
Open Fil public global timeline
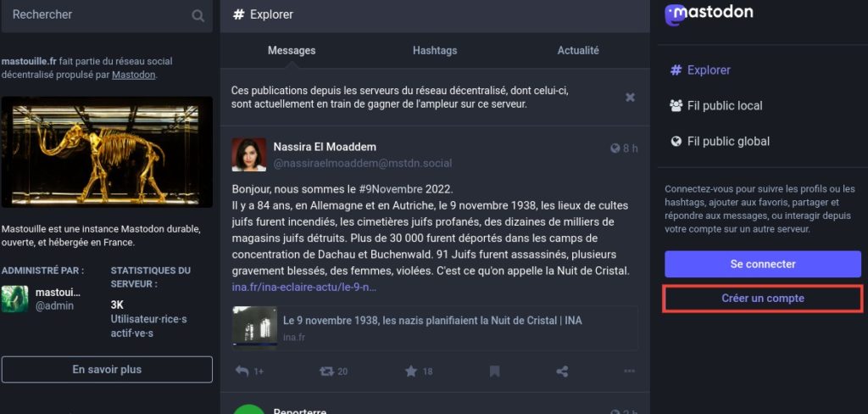click(719, 142)
